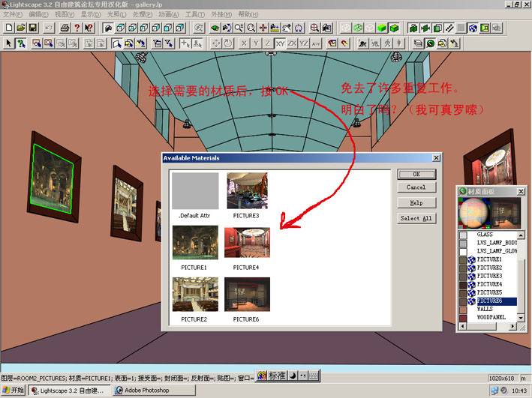Click the layers stack table icon

pyautogui.click(x=419, y=43)
